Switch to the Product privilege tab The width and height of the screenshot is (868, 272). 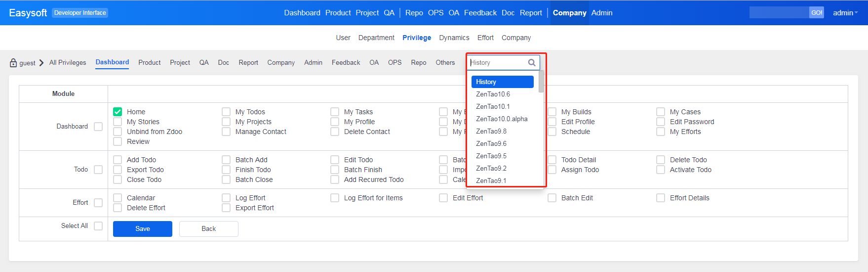click(x=149, y=63)
